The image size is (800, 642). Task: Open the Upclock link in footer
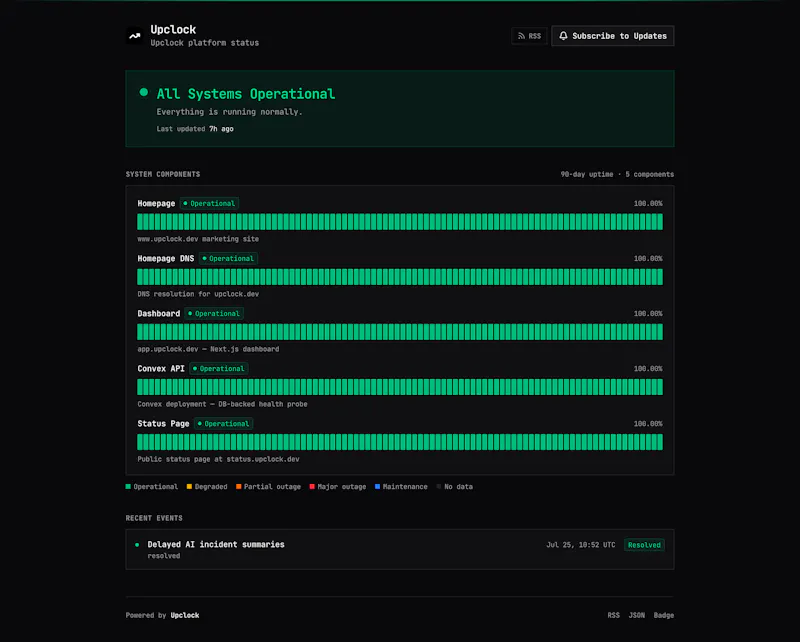tap(185, 615)
